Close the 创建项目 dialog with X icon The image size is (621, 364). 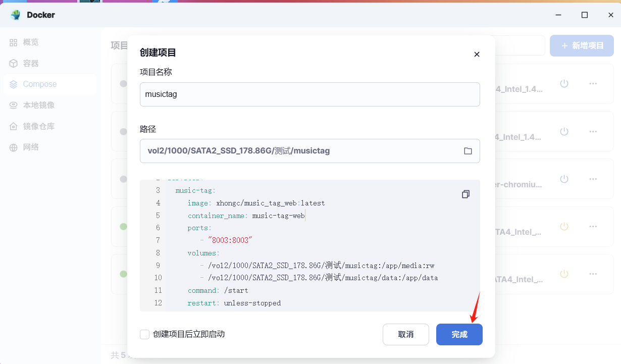pos(477,55)
